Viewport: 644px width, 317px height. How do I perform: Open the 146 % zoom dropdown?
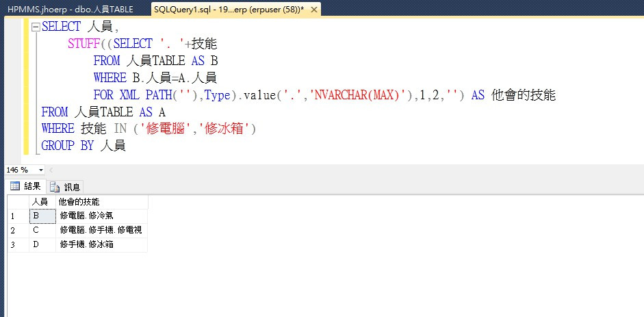tap(40, 170)
